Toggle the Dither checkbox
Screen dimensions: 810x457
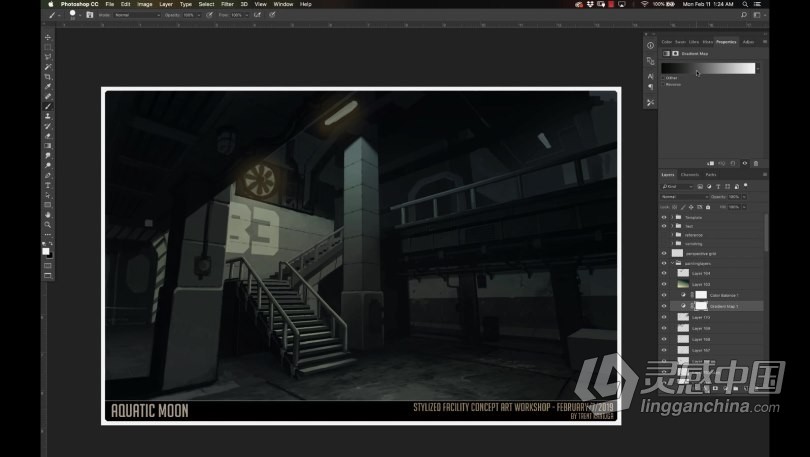tap(664, 78)
